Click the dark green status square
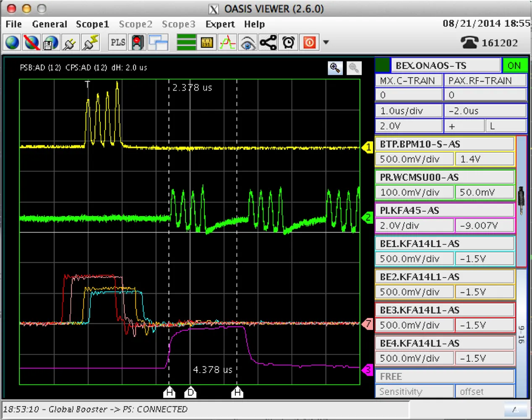The image size is (532, 420). click(382, 65)
